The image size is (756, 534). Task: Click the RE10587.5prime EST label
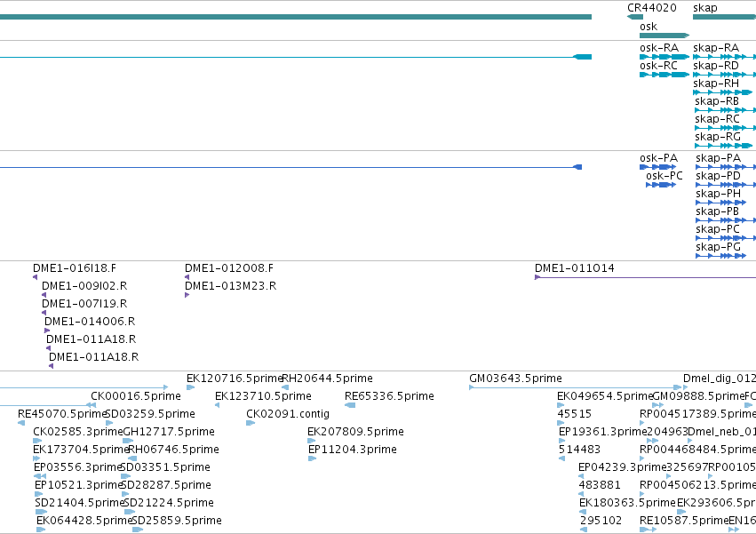click(x=684, y=521)
